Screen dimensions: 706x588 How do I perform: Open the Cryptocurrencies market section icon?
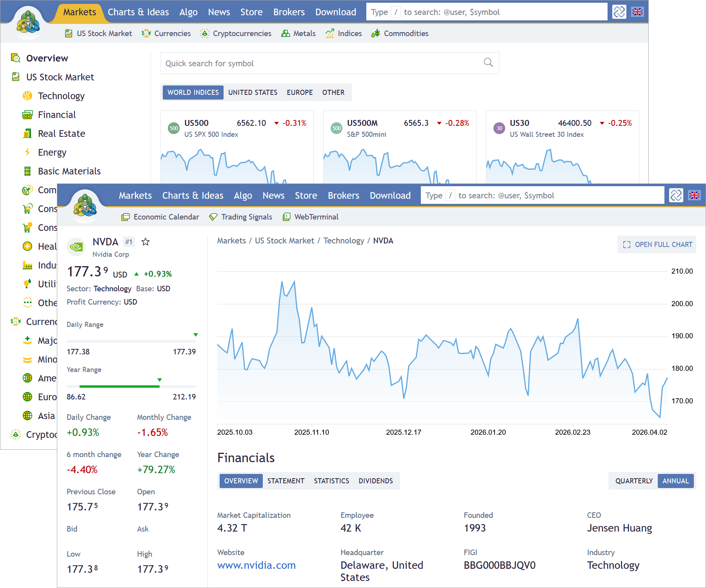pos(205,33)
